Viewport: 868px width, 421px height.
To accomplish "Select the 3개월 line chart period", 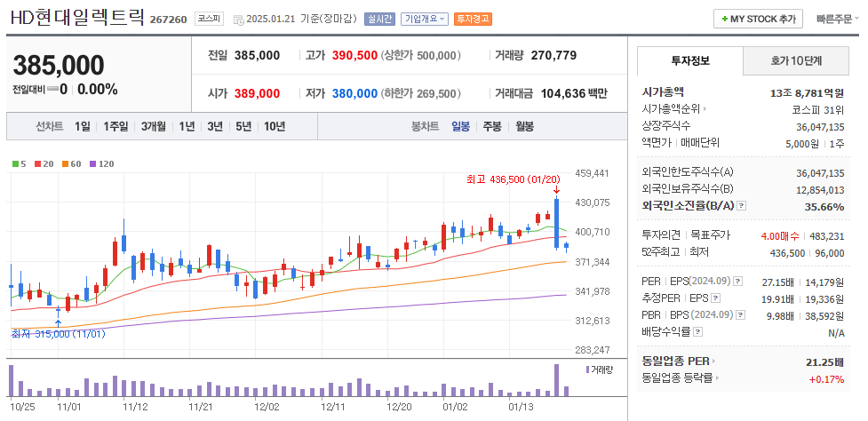I will click(154, 127).
